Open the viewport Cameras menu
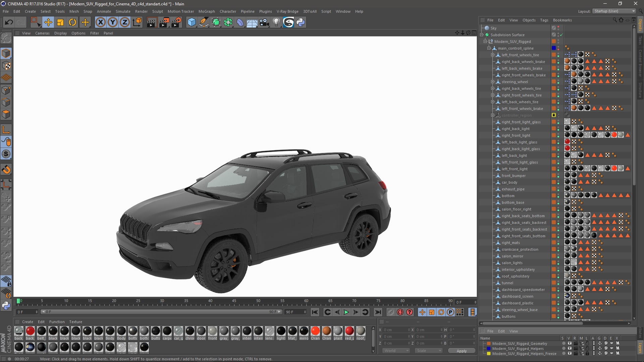 coord(42,33)
